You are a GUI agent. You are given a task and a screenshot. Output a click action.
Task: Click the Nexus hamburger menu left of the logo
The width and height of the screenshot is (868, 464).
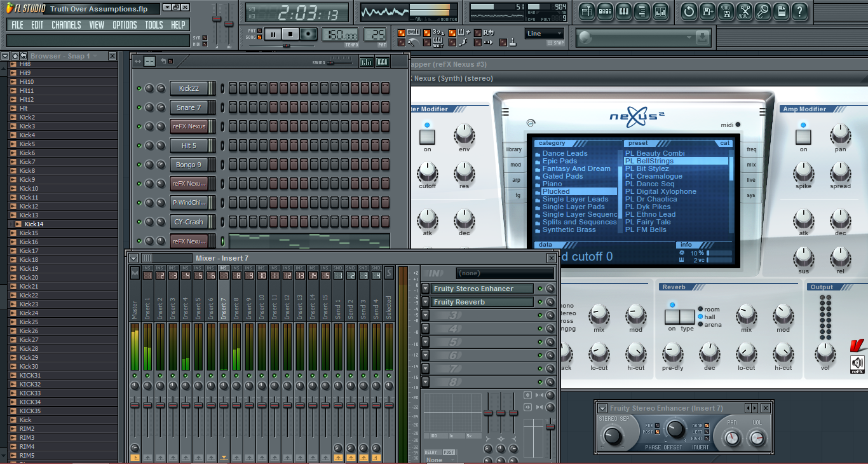pos(505,113)
